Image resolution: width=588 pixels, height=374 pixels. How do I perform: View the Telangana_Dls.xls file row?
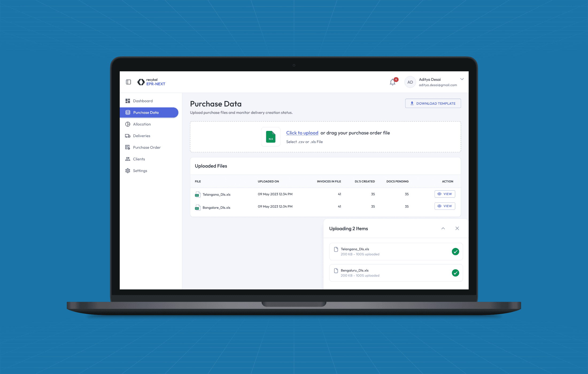point(444,194)
